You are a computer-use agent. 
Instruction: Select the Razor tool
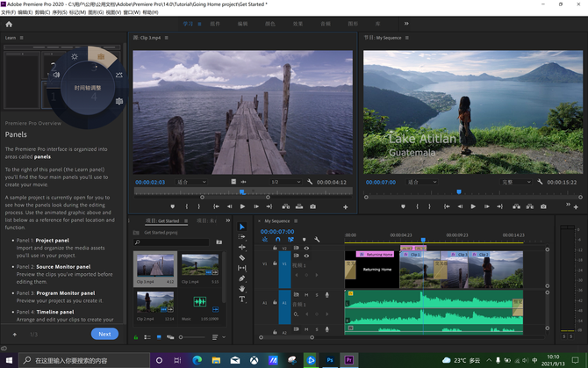pos(242,257)
